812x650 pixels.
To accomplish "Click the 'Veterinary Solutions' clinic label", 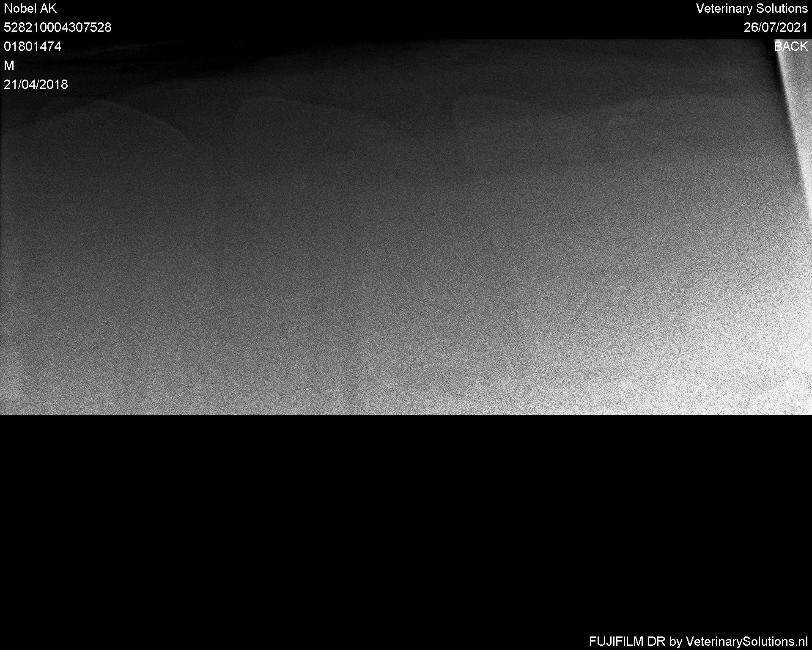I will point(752,8).
